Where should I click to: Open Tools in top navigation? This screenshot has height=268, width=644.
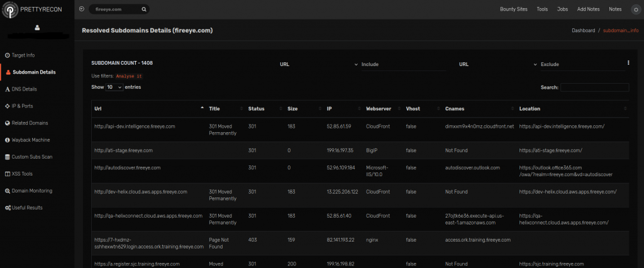pyautogui.click(x=542, y=9)
